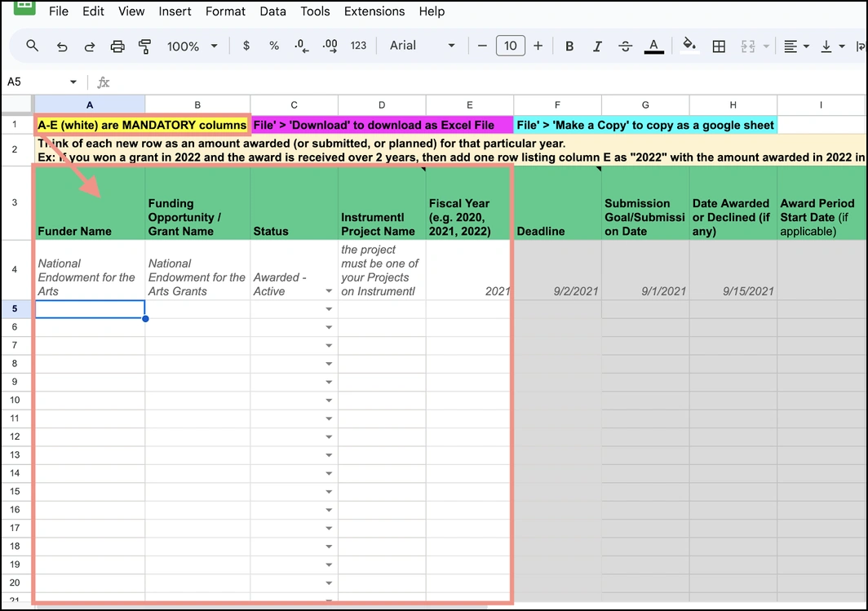Image resolution: width=868 pixels, height=611 pixels.
Task: Click the Redo arrow icon
Action: [x=89, y=46]
